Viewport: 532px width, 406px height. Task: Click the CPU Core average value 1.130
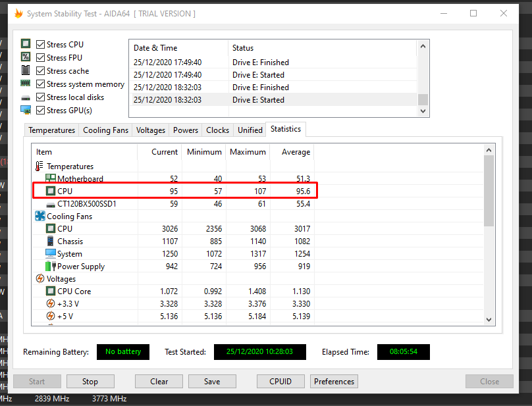pyautogui.click(x=302, y=292)
